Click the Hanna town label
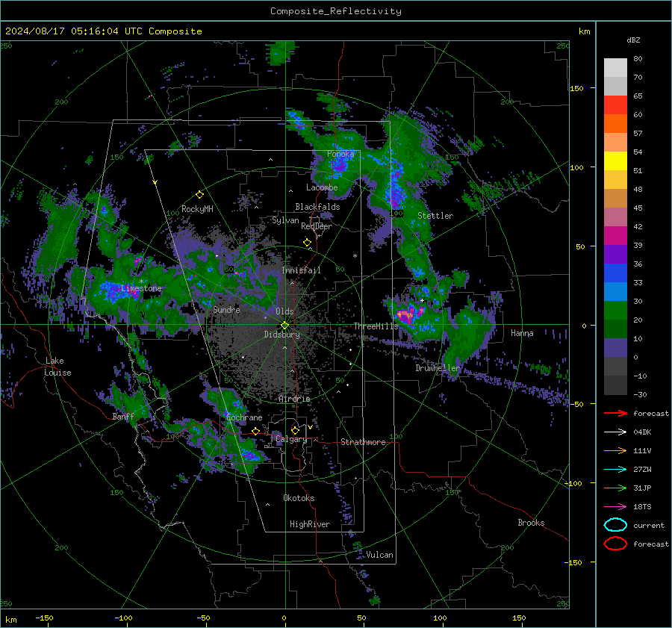This screenshot has width=672, height=628. point(522,333)
